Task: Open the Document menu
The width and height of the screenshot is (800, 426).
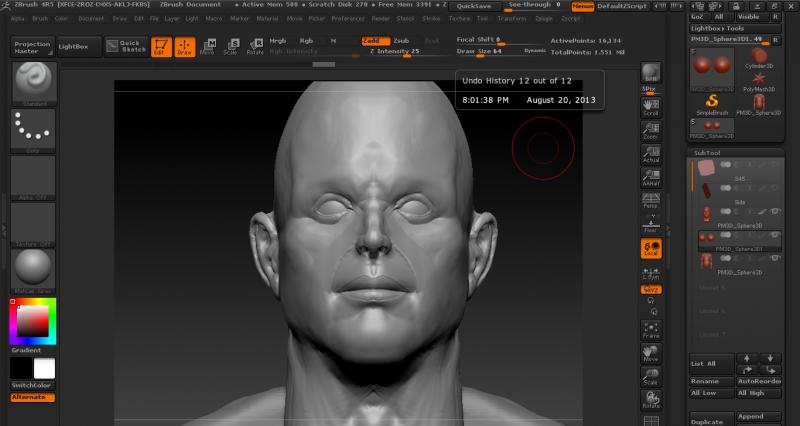Action: coord(91,19)
